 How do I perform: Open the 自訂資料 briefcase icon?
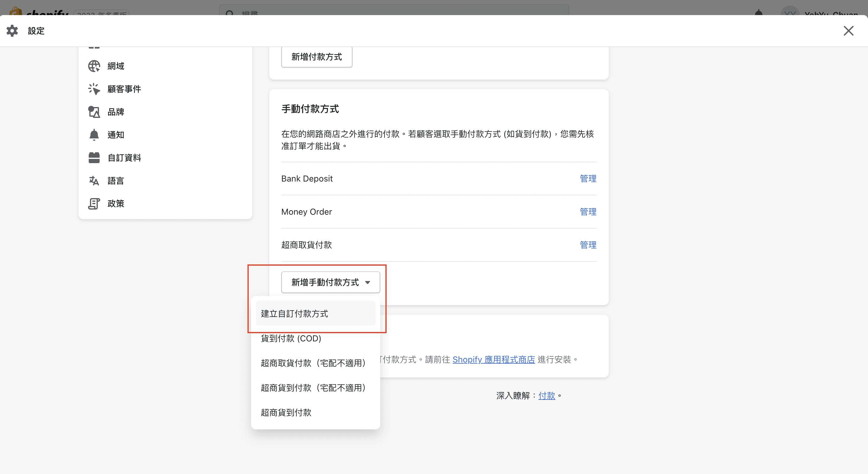(x=94, y=158)
